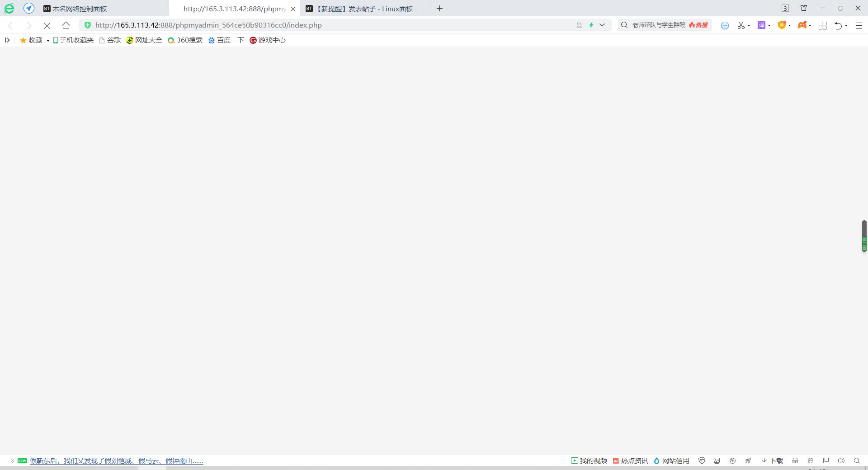Viewport: 868px width, 470px height.
Task: Stop loading the current page
Action: (47, 25)
